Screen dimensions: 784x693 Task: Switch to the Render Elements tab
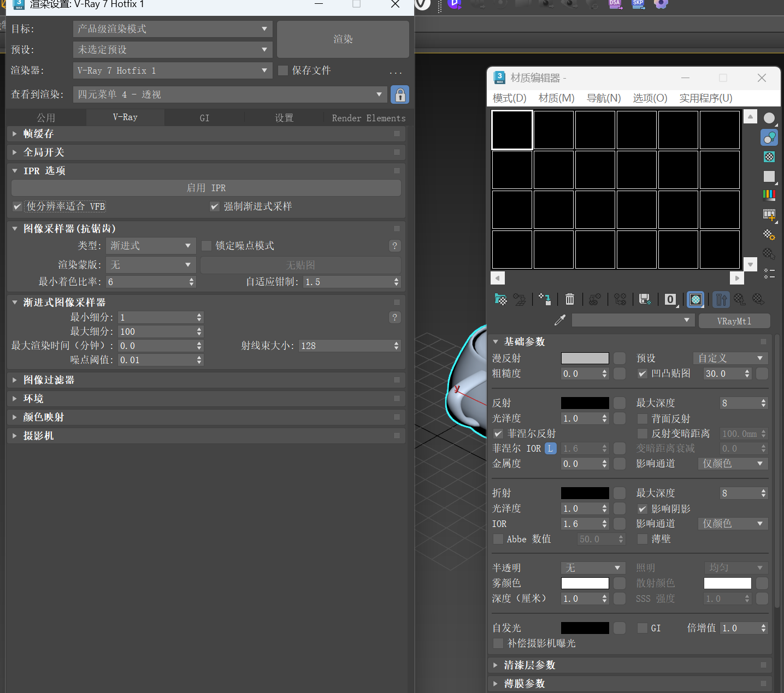coord(369,118)
